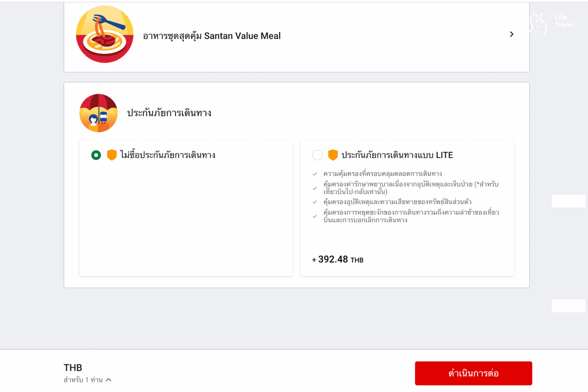Expand fare summary for 1 guest

pos(109,380)
